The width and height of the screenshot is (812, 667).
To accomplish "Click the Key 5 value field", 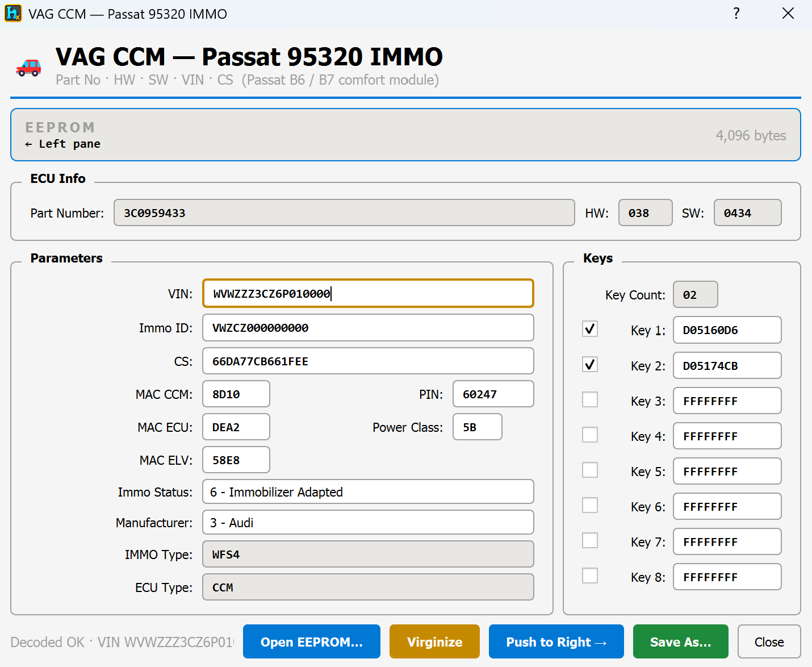I will [727, 471].
